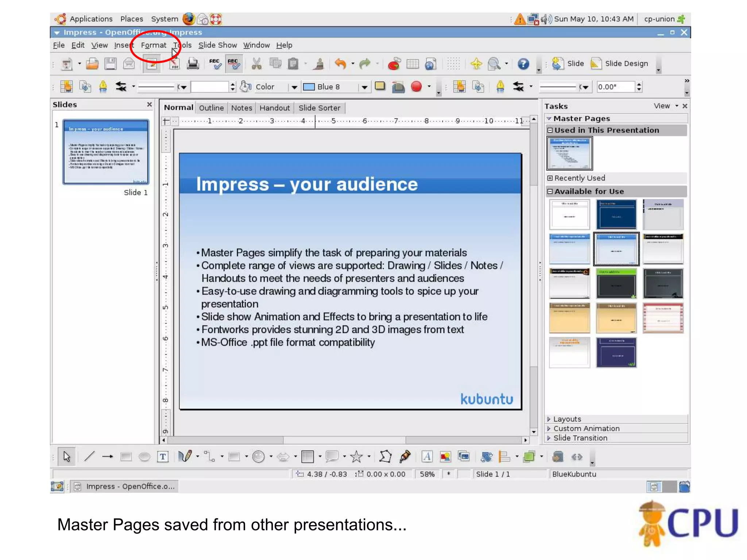Viewport: 747px width, 560px height.
Task: Expand the Custom Animation panel
Action: click(x=616, y=428)
